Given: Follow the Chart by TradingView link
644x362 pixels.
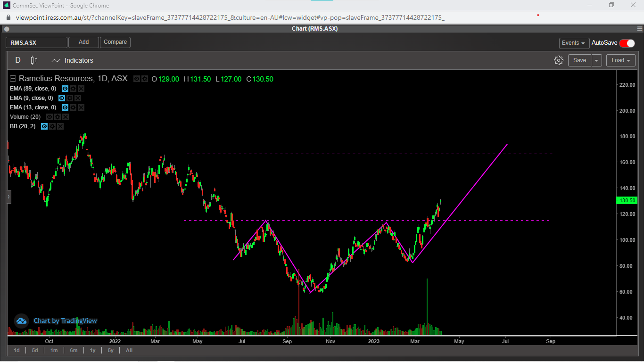Looking at the screenshot, I should pos(65,321).
